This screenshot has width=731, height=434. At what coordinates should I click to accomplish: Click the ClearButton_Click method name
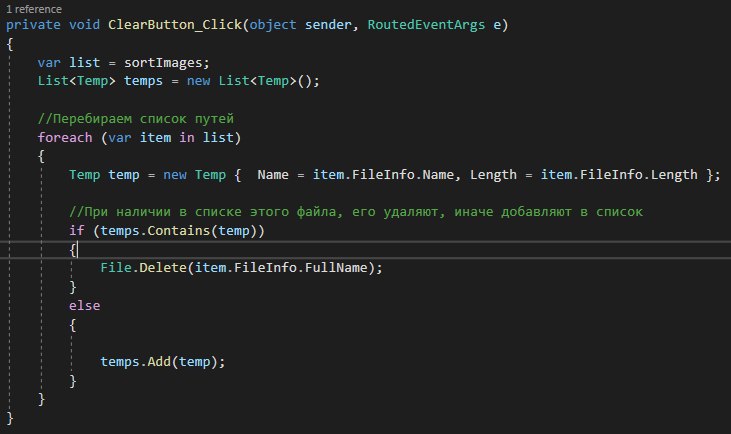click(x=175, y=25)
